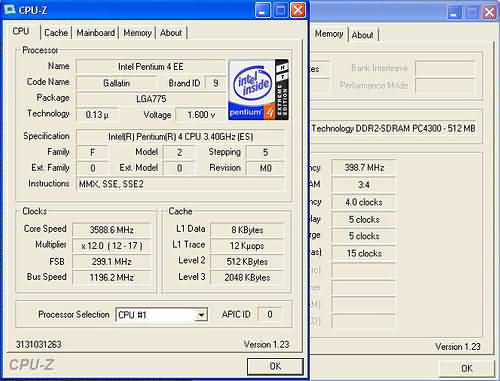Select the CPU tab

coord(21,31)
